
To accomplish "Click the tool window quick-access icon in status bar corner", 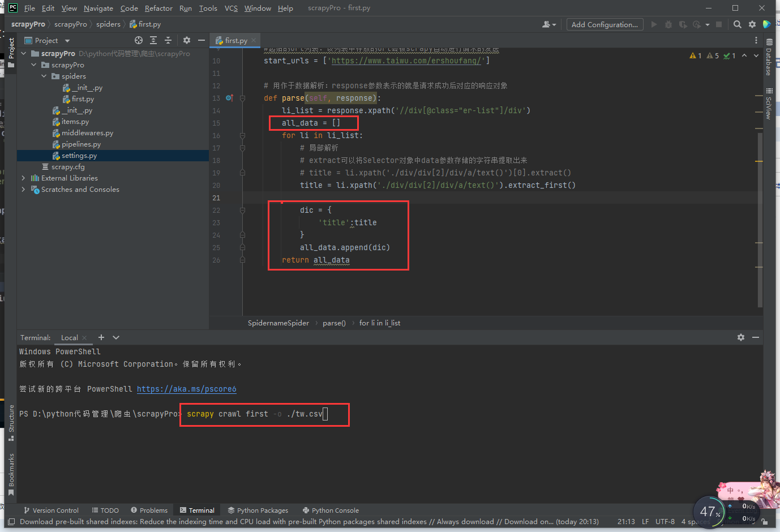I will click(x=11, y=521).
